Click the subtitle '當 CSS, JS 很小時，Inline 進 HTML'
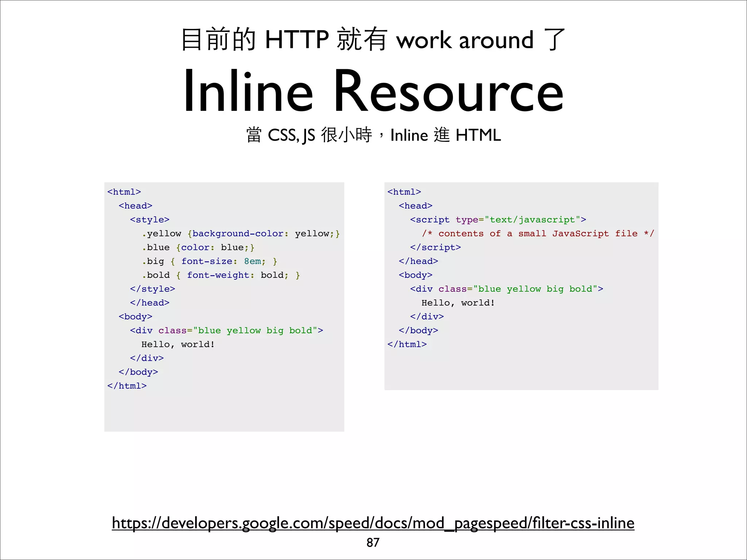The height and width of the screenshot is (560, 747). (x=373, y=135)
